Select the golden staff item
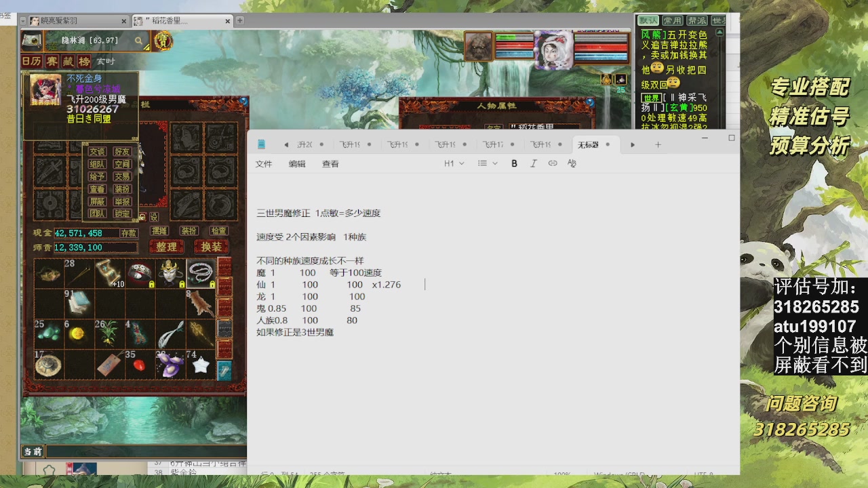 click(201, 333)
